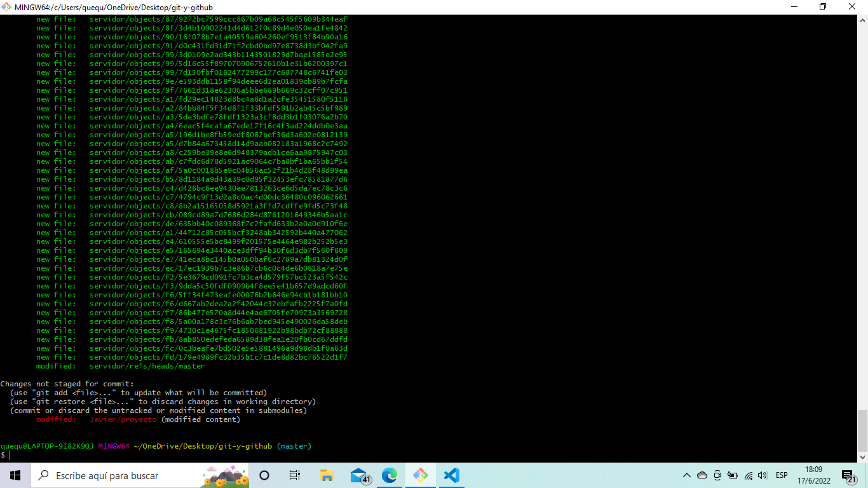868x488 pixels.
Task: Open the notification center with 21 alerts
Action: click(849, 476)
